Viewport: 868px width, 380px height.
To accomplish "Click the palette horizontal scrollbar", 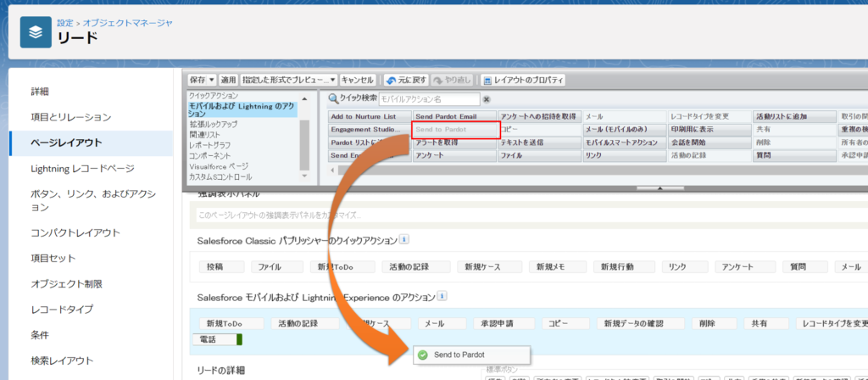I will (x=604, y=170).
